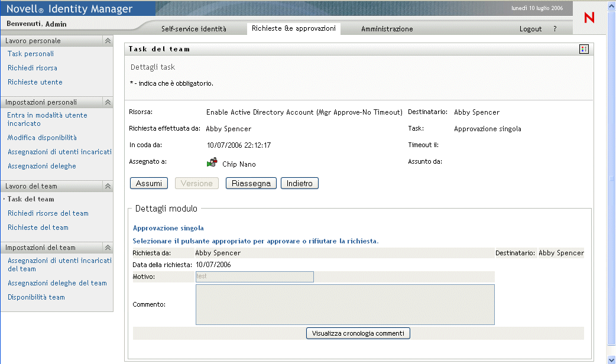Viewport: 616px width, 364px height.
Task: Click the Motivo input field
Action: tap(255, 277)
